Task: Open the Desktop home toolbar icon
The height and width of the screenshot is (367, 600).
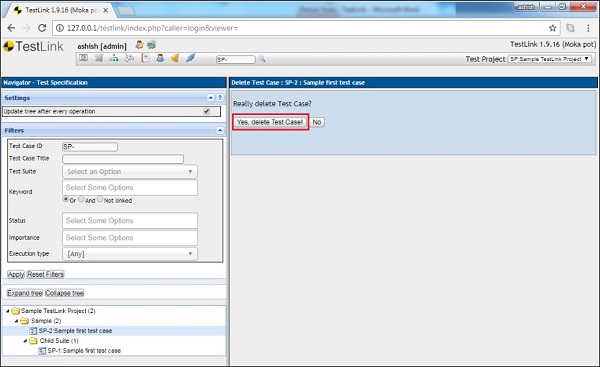Action: coord(83,58)
